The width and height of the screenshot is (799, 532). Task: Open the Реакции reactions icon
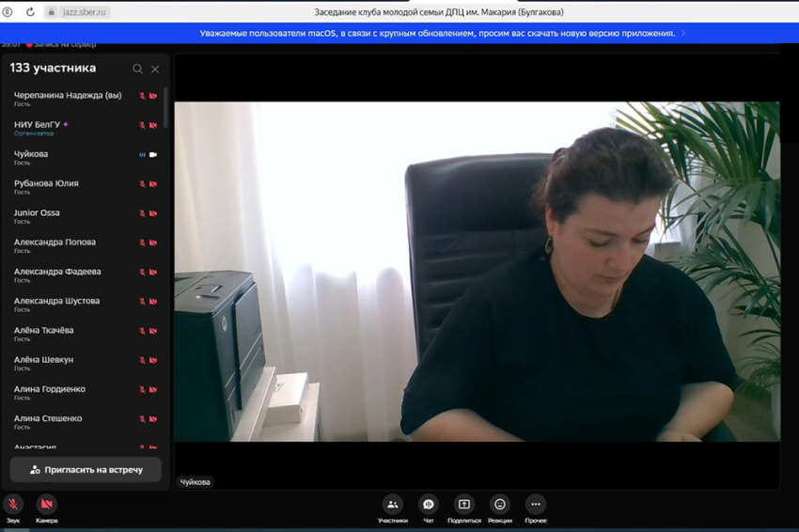click(x=500, y=505)
